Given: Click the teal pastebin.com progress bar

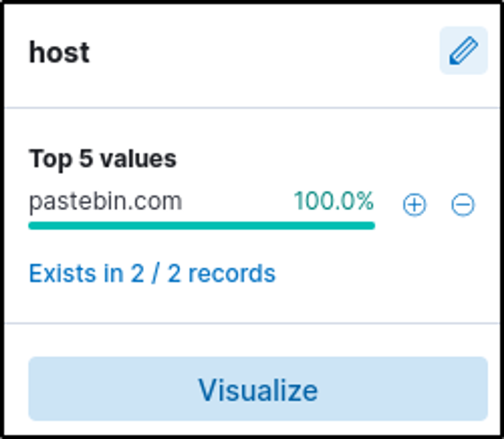Looking at the screenshot, I should click(201, 226).
